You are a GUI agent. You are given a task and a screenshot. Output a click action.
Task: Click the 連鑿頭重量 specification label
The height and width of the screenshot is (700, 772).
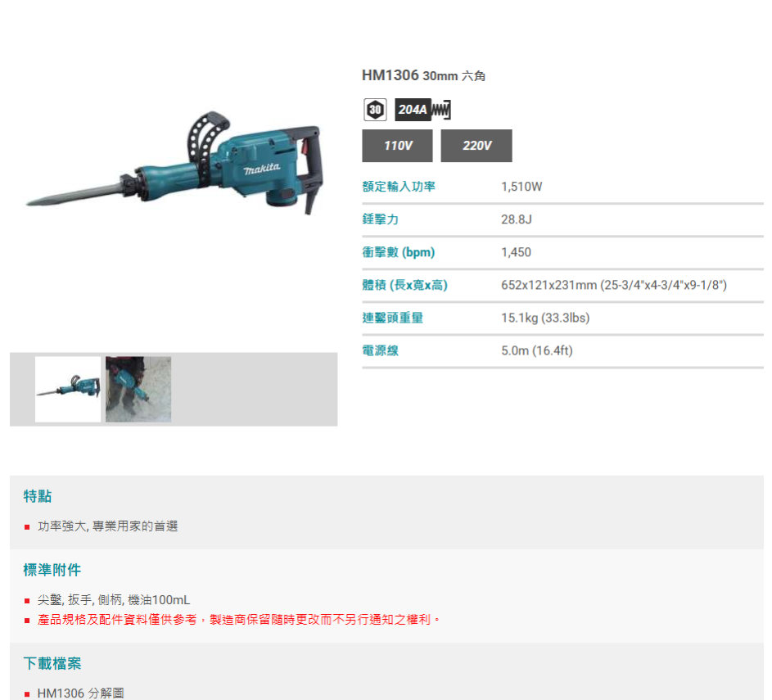(393, 318)
